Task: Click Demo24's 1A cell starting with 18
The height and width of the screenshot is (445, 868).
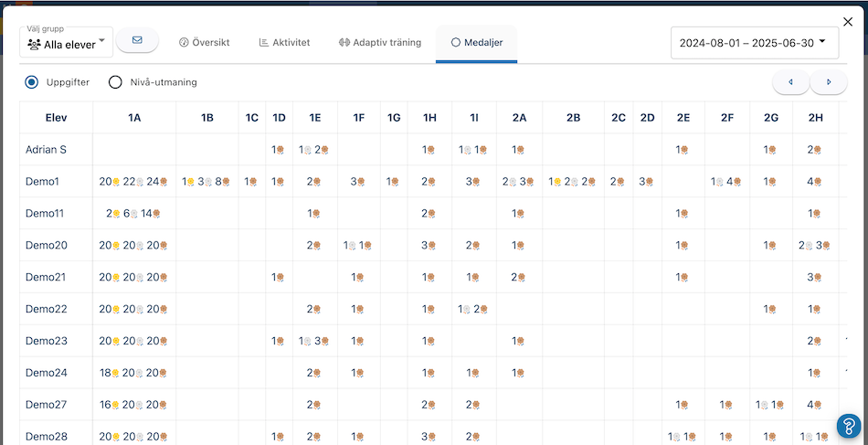Action: click(133, 373)
